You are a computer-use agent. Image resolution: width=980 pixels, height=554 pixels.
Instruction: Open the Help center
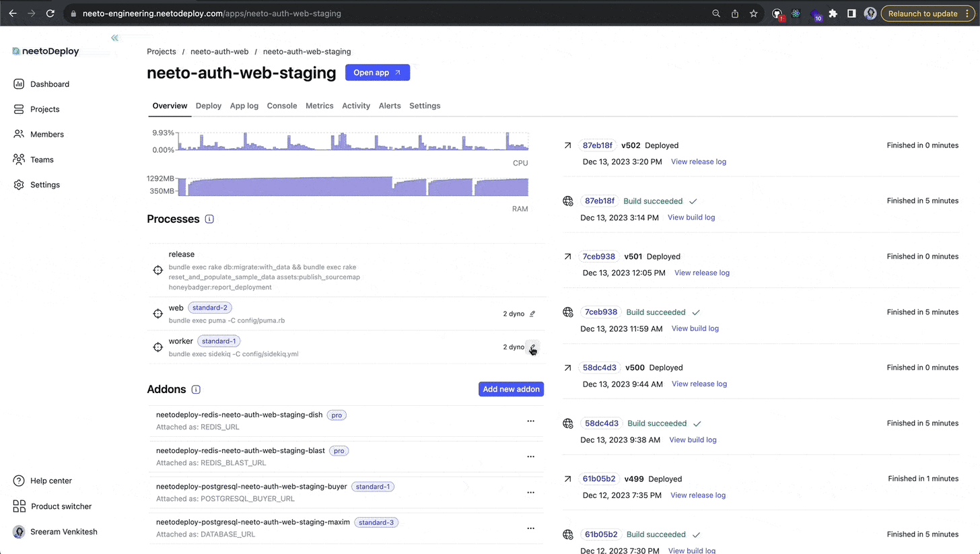(43, 481)
